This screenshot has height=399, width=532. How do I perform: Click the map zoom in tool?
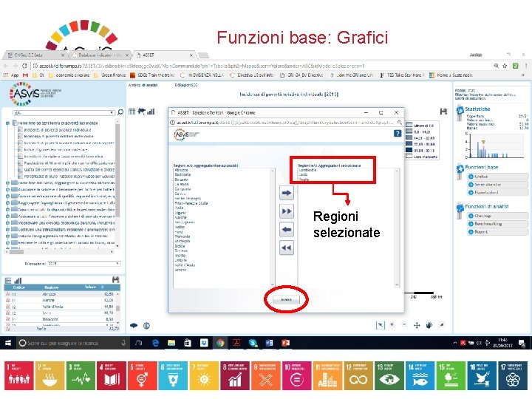392,325
